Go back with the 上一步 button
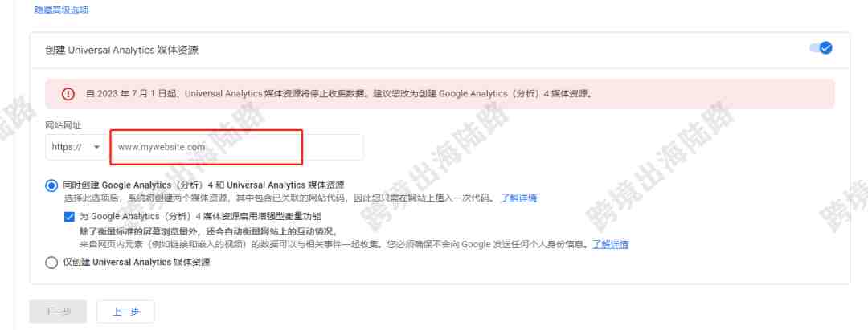 pyautogui.click(x=125, y=312)
